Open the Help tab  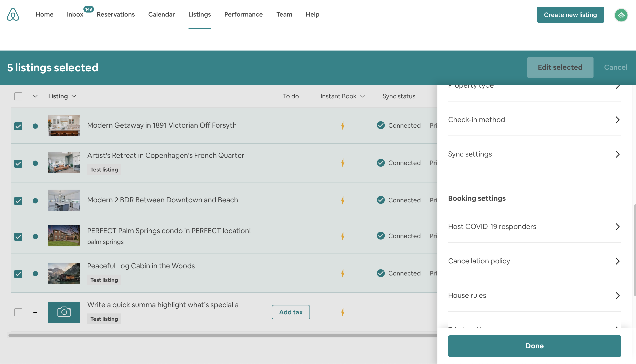coord(312,15)
